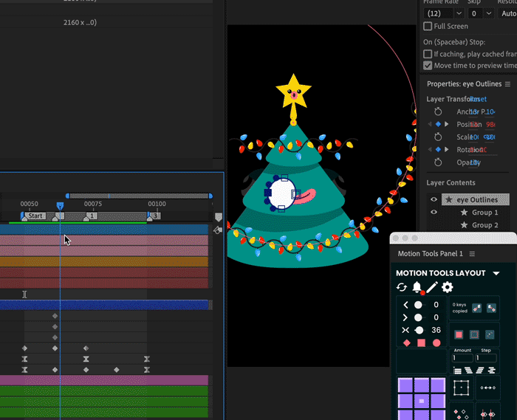The width and height of the screenshot is (517, 420).
Task: Click the anchor point bounding box icon
Action: [462, 388]
